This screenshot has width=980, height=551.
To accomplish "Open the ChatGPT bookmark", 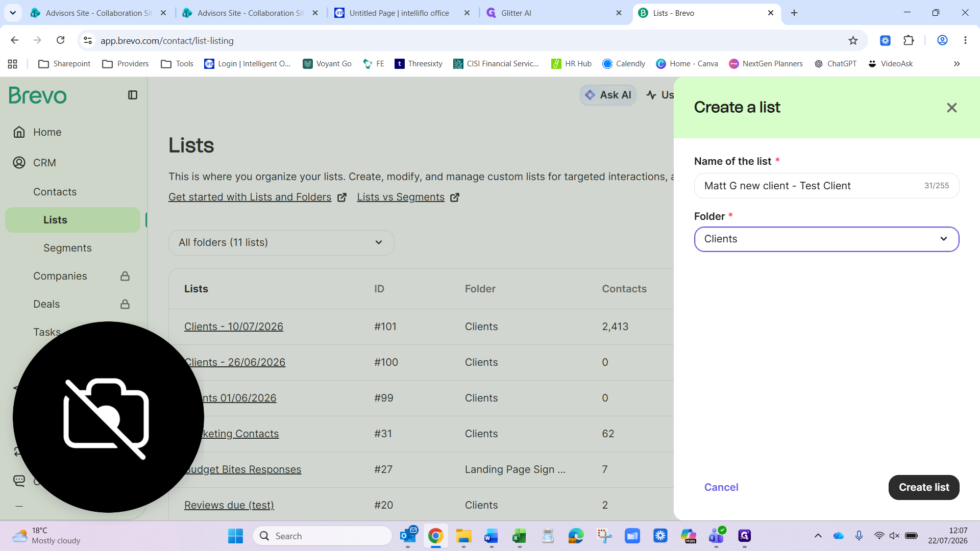I will [x=836, y=64].
